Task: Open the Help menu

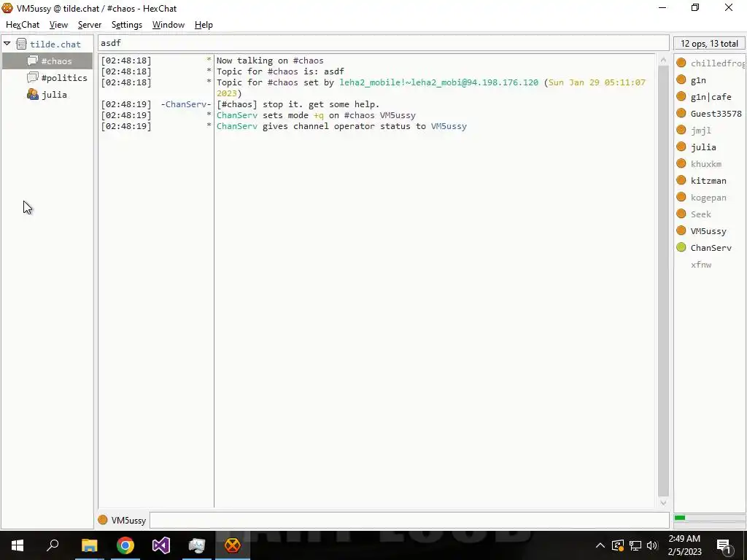Action: 204,25
